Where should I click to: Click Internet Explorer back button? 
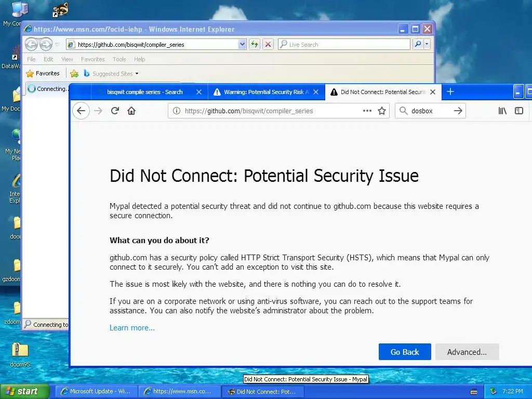click(31, 45)
